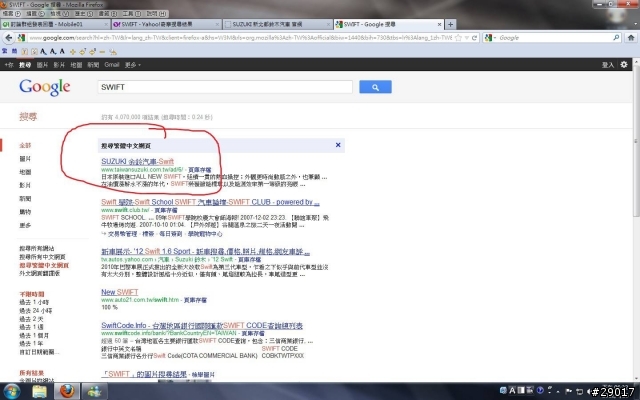The width and height of the screenshot is (640, 400).
Task: Open a new tab with the plus button
Action: tap(450, 24)
